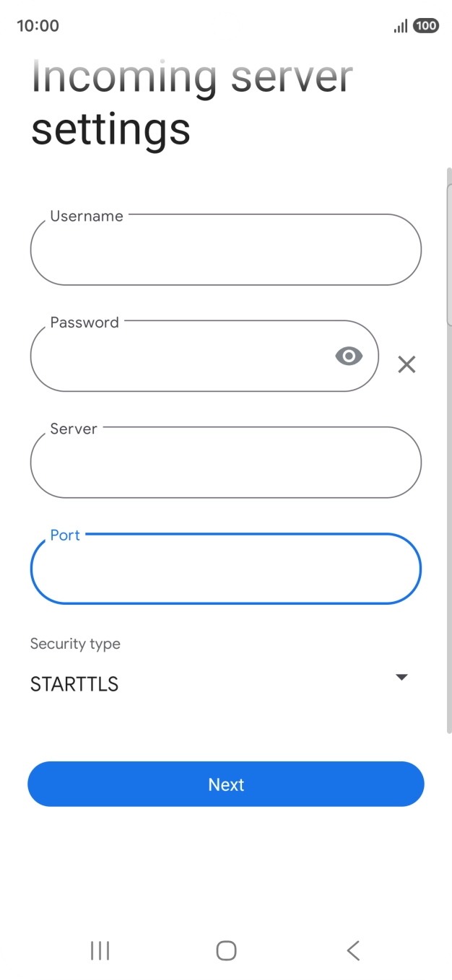This screenshot has width=452, height=980.
Task: Hide the password via the eye toggle
Action: [x=349, y=356]
